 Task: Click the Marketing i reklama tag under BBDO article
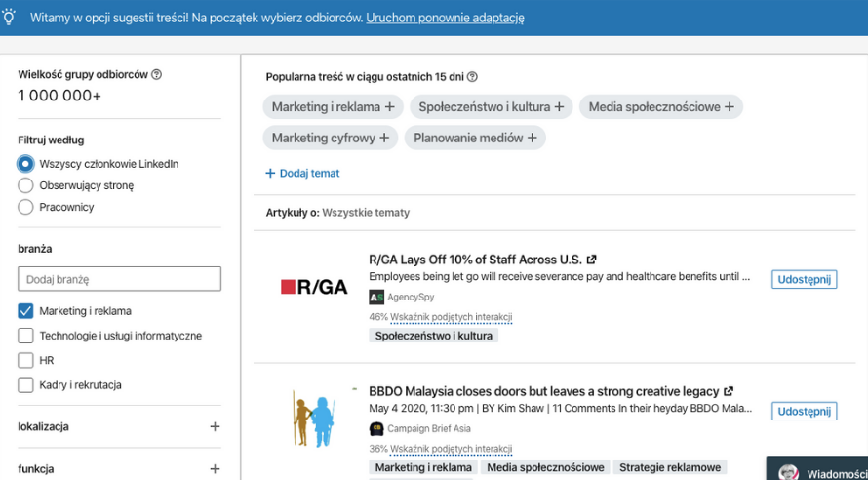tap(423, 467)
